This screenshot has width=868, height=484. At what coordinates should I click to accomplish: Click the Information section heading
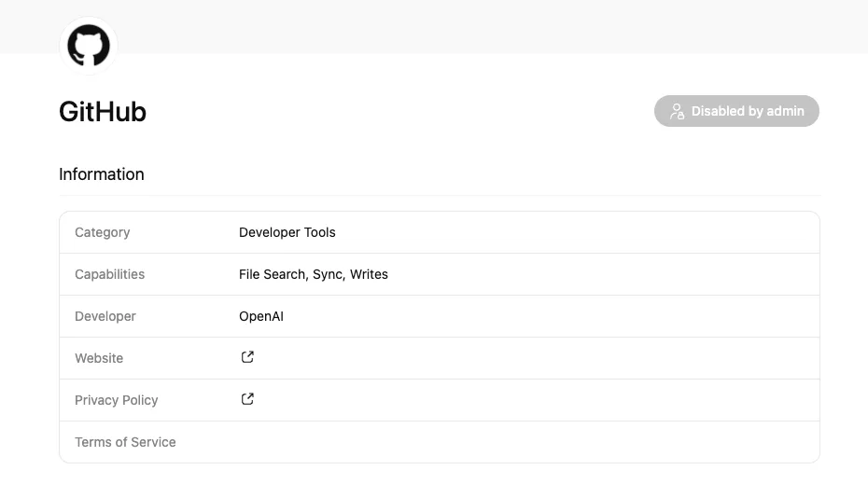102,174
